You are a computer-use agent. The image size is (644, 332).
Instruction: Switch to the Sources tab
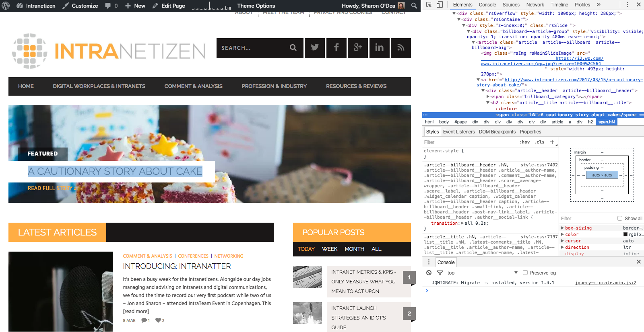511,5
